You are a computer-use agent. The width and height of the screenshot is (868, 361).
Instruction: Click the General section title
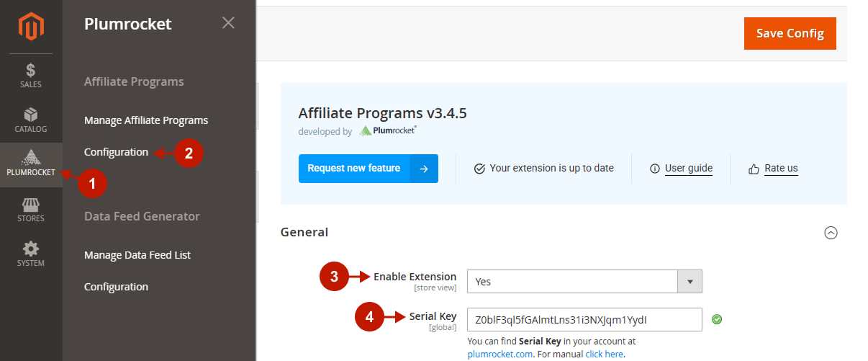(x=304, y=232)
